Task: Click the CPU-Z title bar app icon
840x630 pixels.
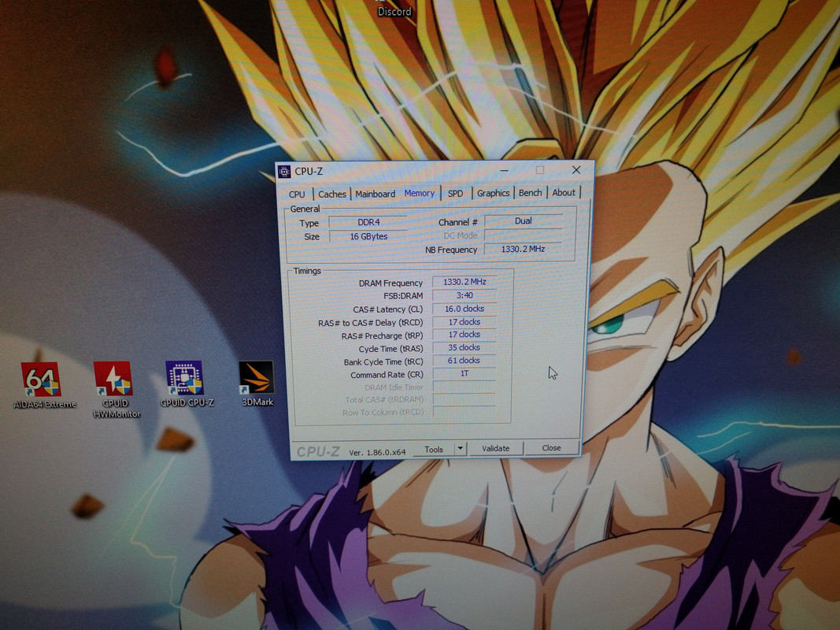Action: coord(284,172)
